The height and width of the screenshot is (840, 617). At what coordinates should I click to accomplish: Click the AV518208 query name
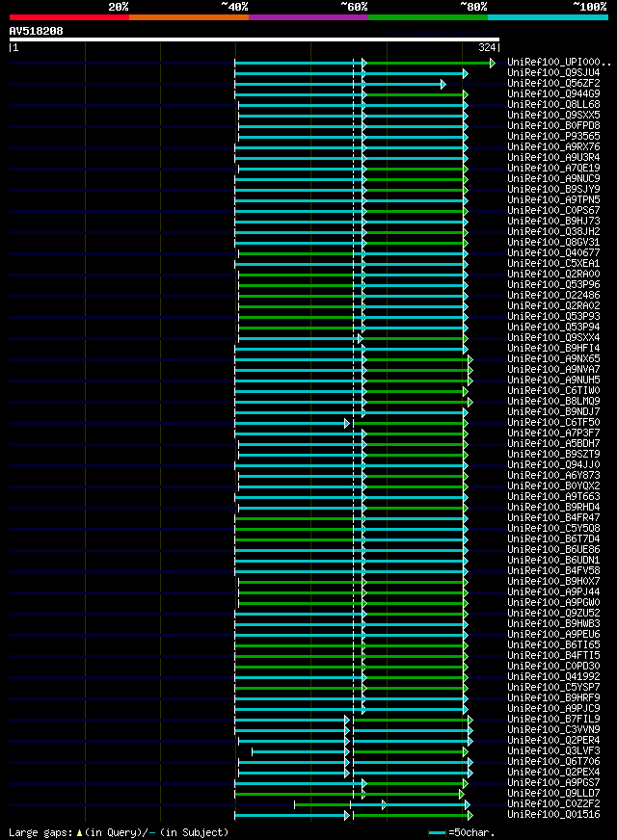[36, 31]
